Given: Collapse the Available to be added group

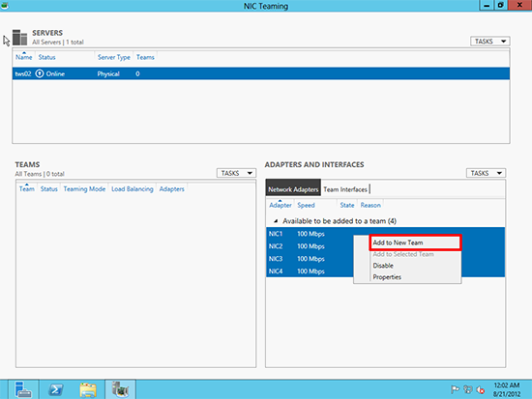Looking at the screenshot, I should (x=276, y=221).
